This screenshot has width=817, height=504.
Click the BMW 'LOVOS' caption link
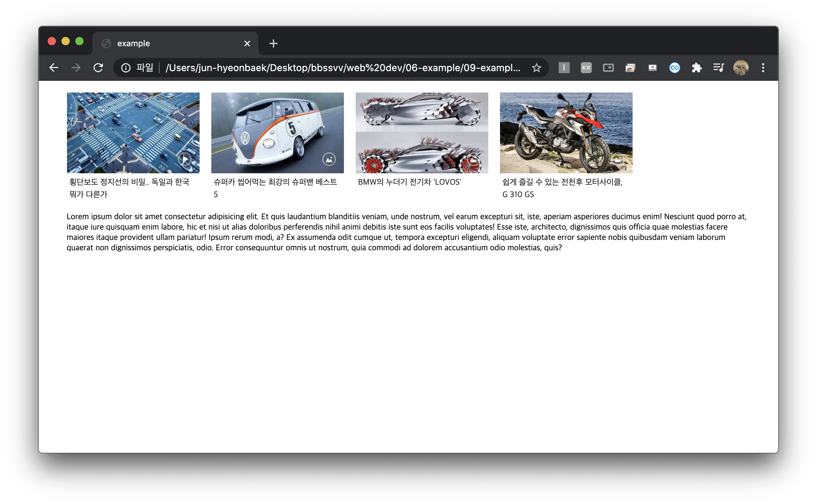tap(409, 182)
